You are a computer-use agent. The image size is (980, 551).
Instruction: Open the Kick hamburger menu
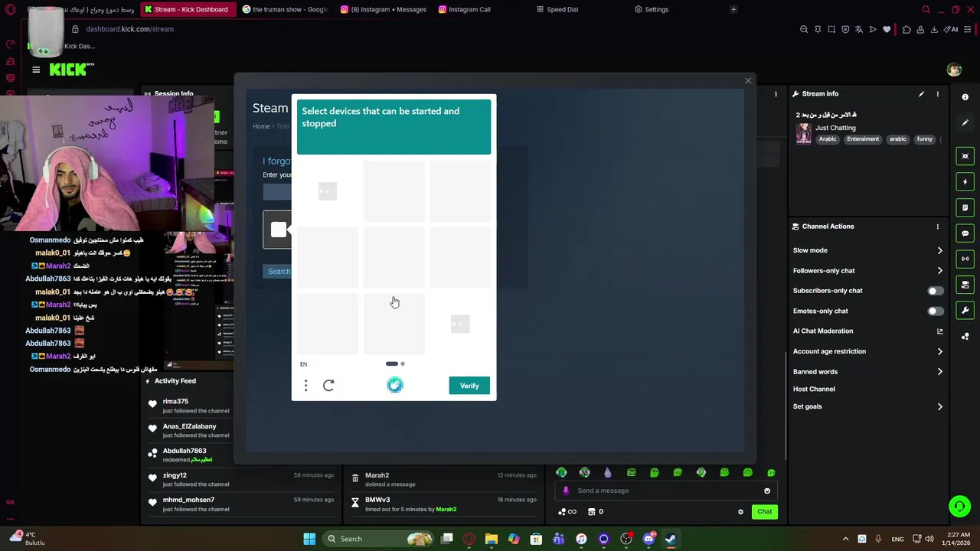pyautogui.click(x=36, y=70)
